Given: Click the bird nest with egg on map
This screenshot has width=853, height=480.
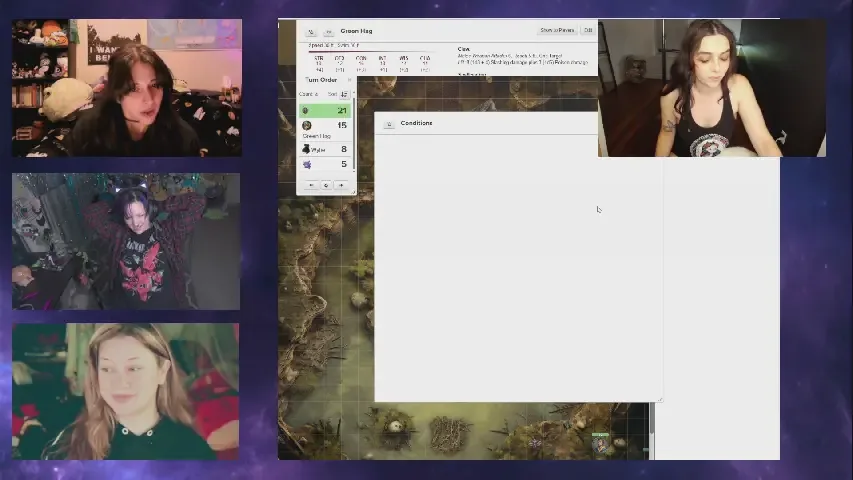Looking at the screenshot, I should pyautogui.click(x=395, y=427).
